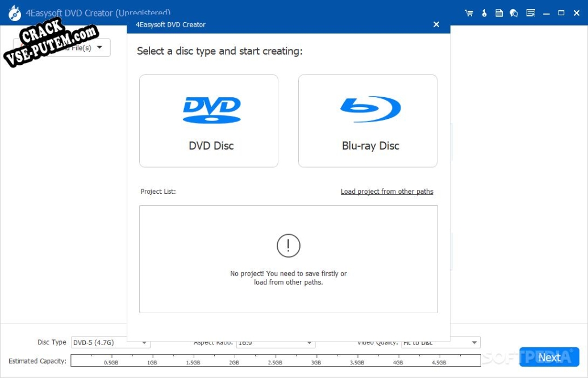The image size is (588, 378).
Task: Click Load project from other paths link
Action: click(387, 192)
